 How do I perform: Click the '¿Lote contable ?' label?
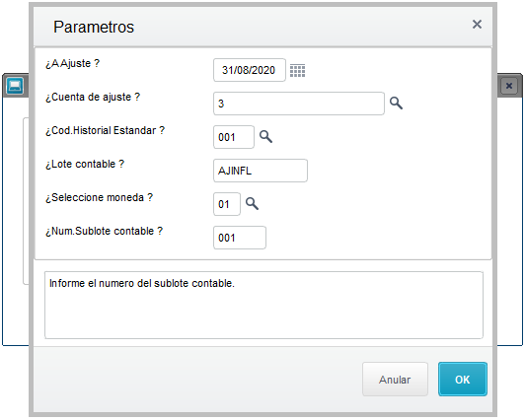tap(85, 164)
